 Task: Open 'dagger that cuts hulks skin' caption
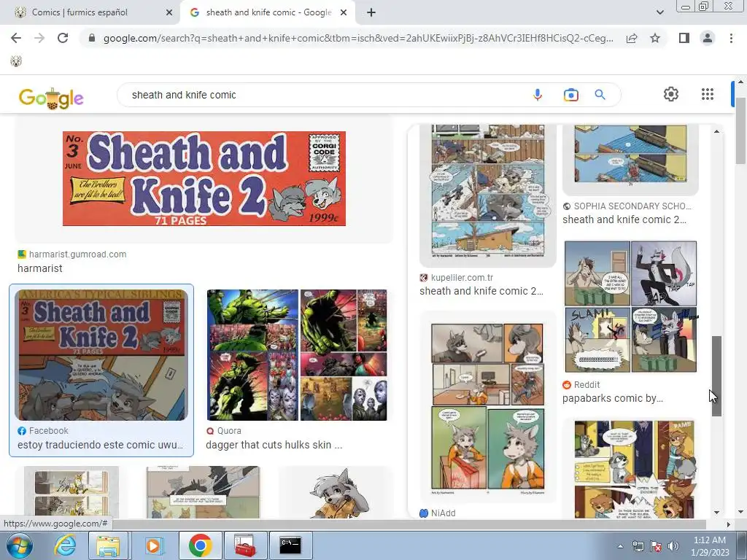(x=274, y=445)
